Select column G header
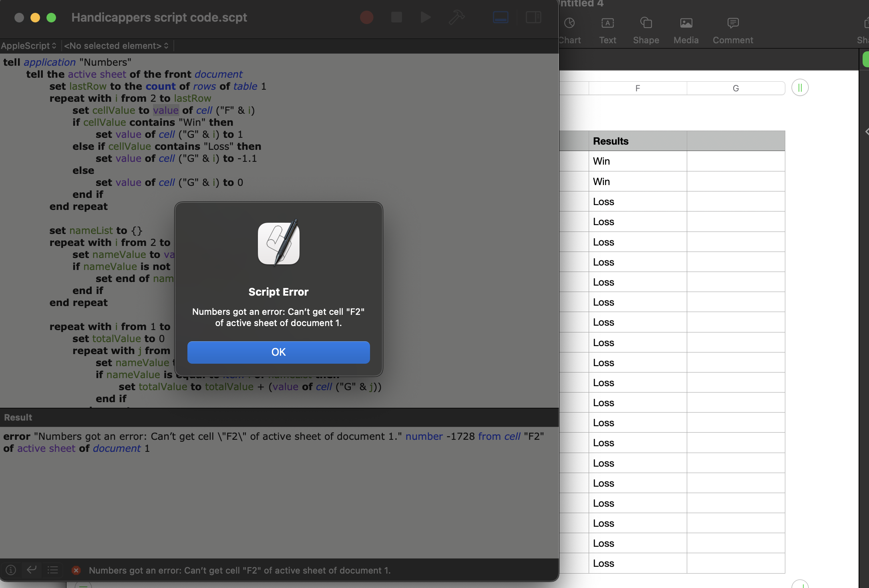This screenshot has height=588, width=869. [x=736, y=88]
